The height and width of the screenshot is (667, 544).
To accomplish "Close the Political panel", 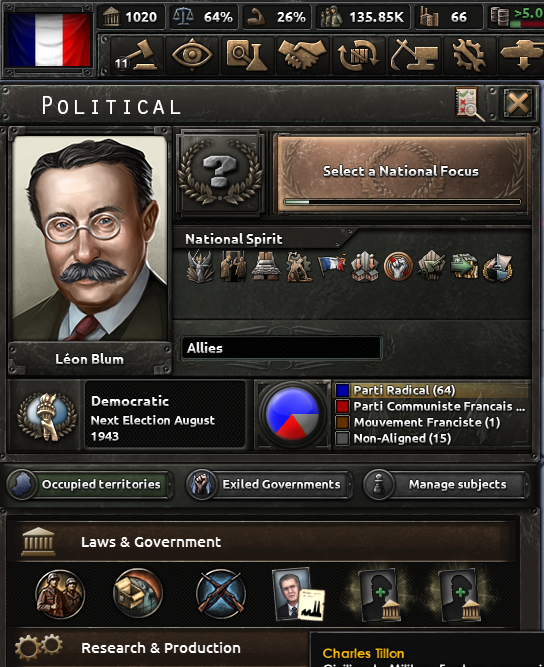I will tap(518, 103).
